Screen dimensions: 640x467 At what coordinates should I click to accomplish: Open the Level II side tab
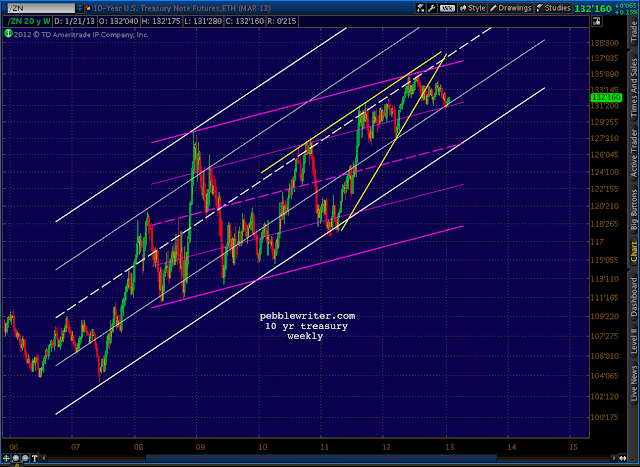pos(634,341)
